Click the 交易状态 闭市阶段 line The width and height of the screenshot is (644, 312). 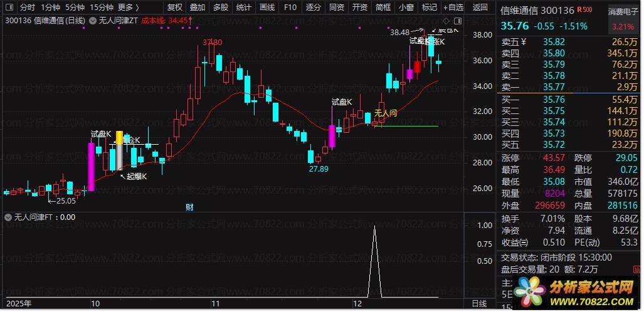(x=556, y=257)
